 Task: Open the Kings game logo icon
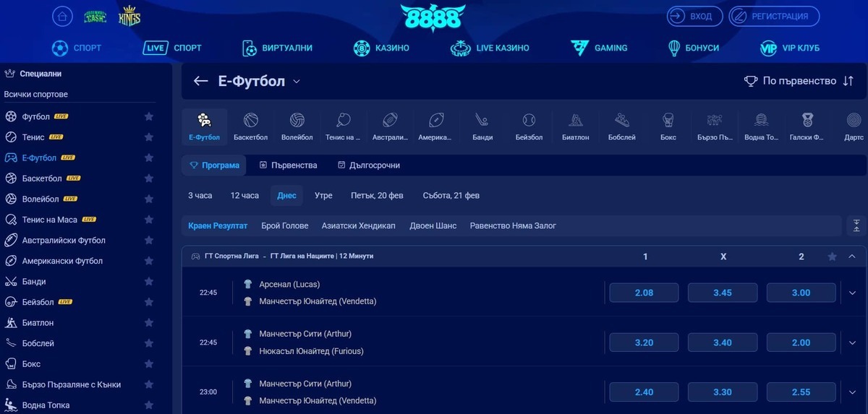[129, 16]
